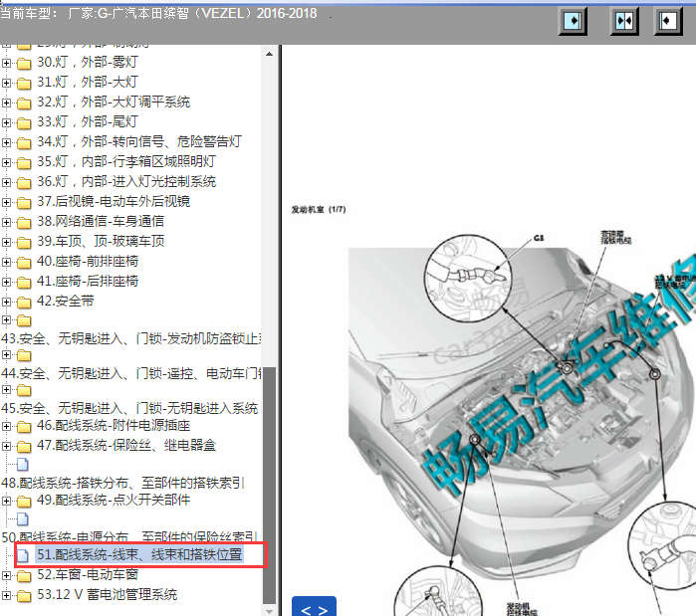This screenshot has height=616, width=696.
Task: Expand the '37.后视镜-电动车外后视镜' node
Action: 6,202
